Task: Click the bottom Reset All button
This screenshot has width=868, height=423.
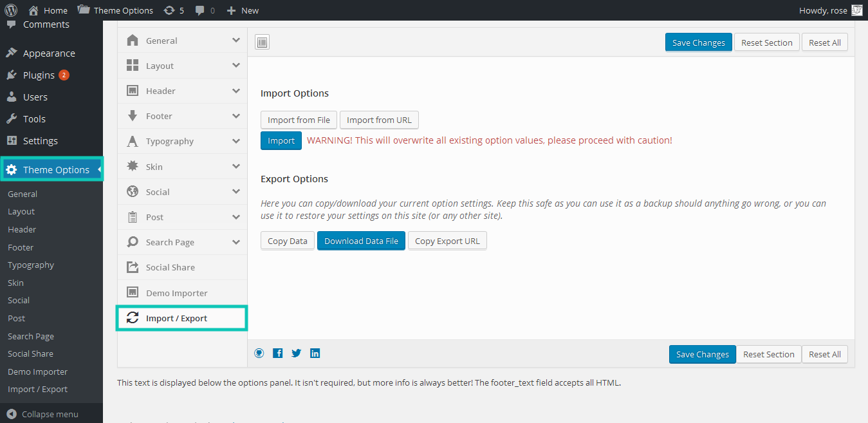Action: (x=825, y=354)
